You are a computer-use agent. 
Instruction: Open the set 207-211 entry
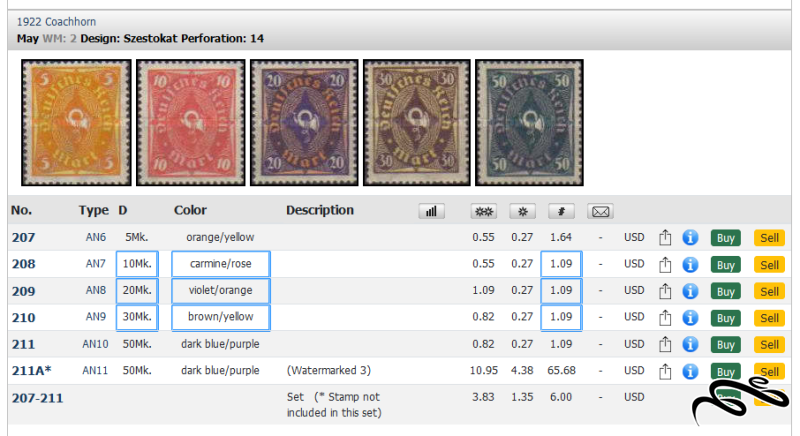point(37,398)
